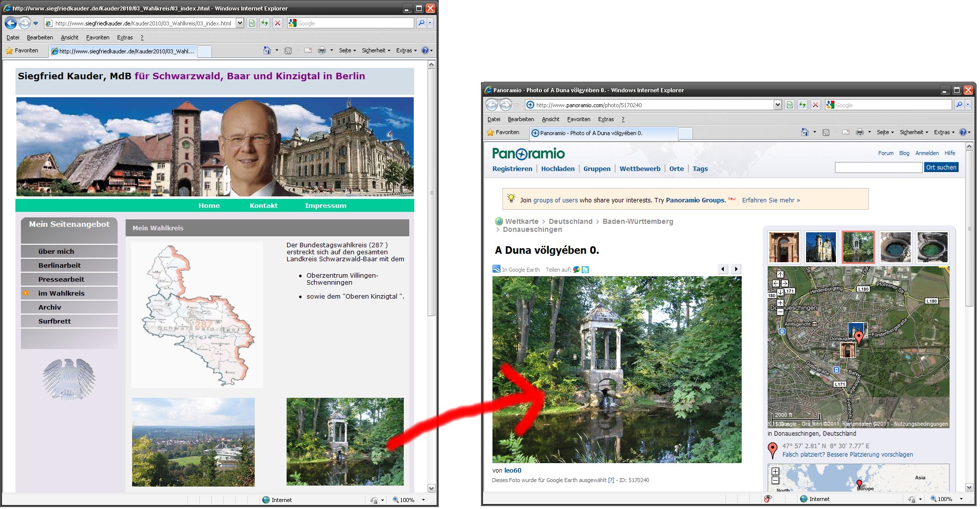Select church thumbnail in Panoramio photo strip

820,247
